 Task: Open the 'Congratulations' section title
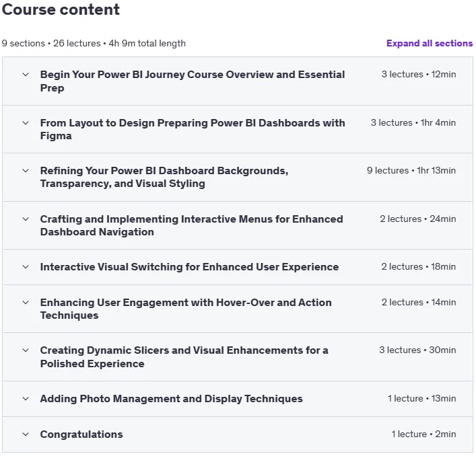click(81, 434)
